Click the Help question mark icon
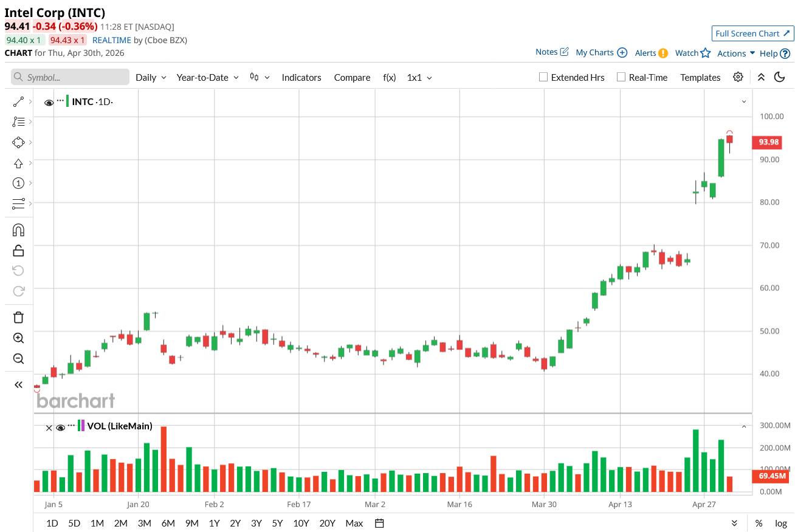The image size is (795, 532). click(x=785, y=53)
